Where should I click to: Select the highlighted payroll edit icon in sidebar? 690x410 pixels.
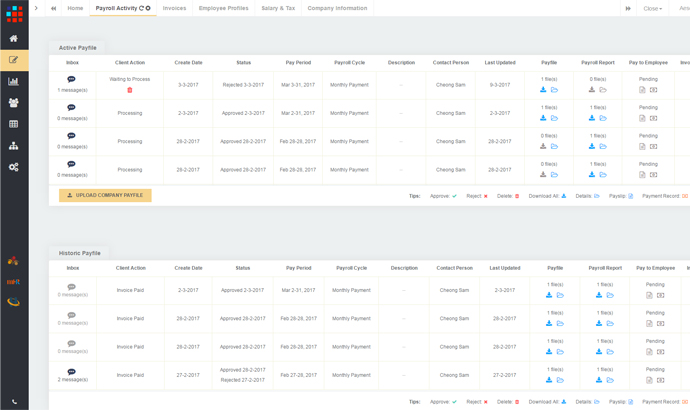pyautogui.click(x=14, y=60)
